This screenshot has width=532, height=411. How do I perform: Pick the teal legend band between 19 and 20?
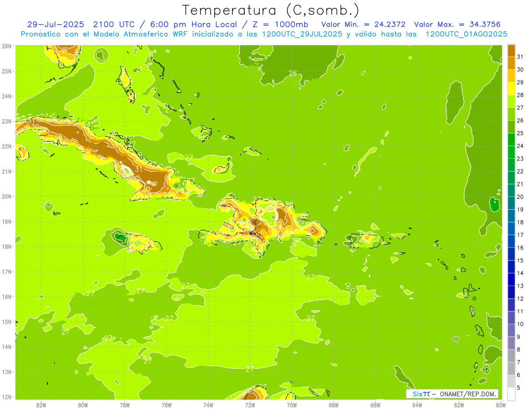point(512,203)
